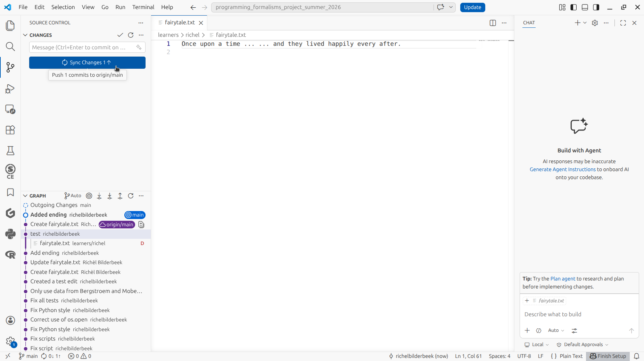
Task: Open the Search view in activity bar
Action: point(10,47)
